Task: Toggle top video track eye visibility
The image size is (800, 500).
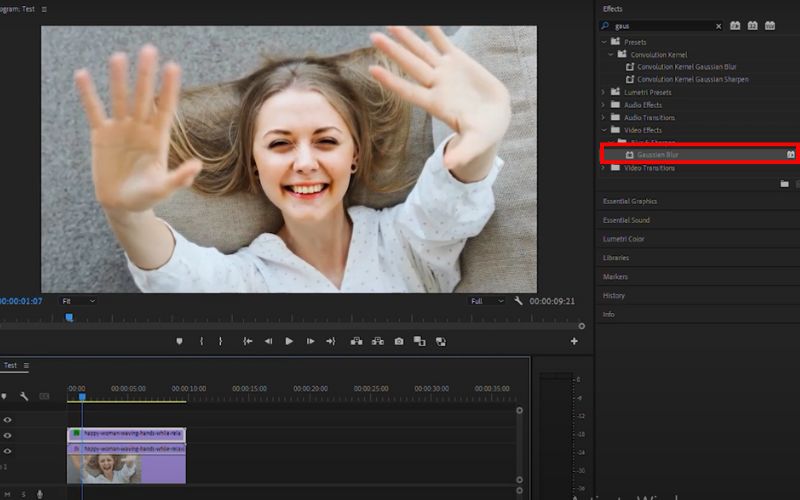Action: (x=7, y=420)
